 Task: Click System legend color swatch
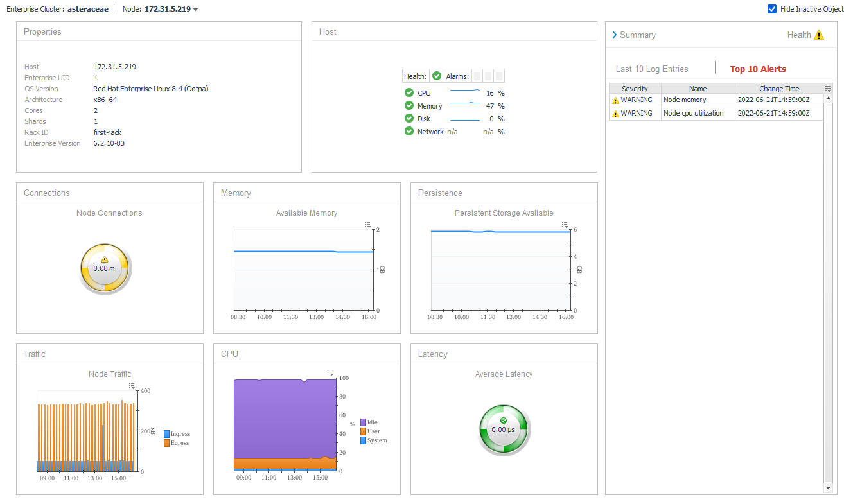pyautogui.click(x=364, y=440)
